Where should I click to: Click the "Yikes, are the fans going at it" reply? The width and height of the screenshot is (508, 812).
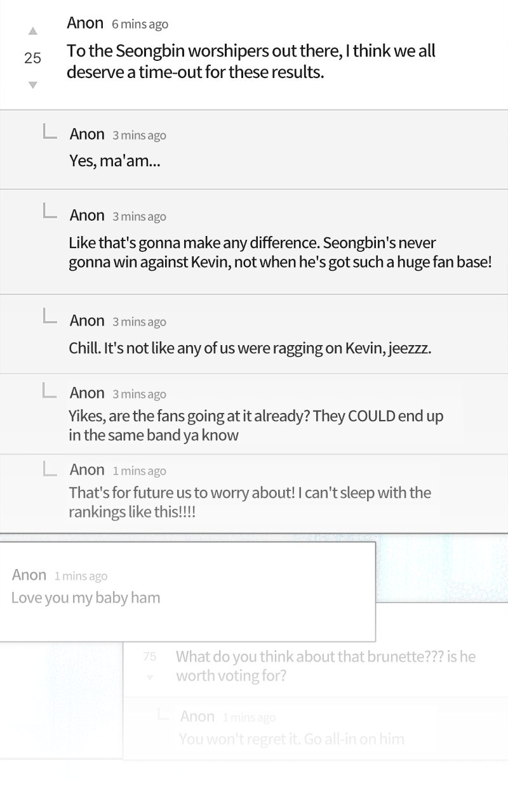click(x=256, y=426)
